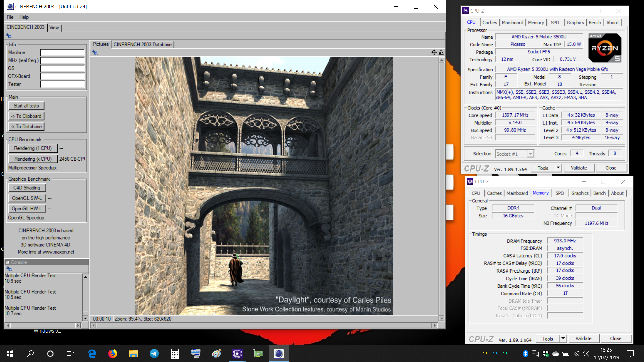Screen dimensions: 644x362
Task: Open the green graphics card taskbar icon
Action: point(258,354)
